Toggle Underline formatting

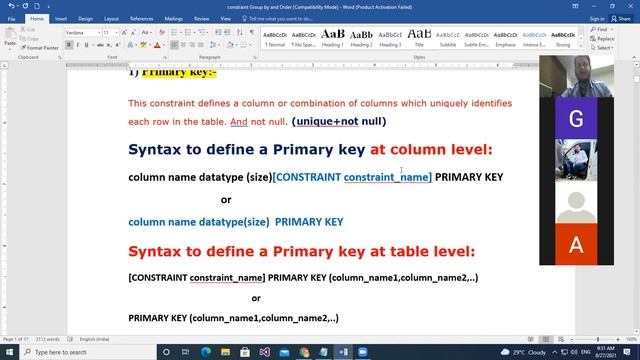click(x=86, y=45)
